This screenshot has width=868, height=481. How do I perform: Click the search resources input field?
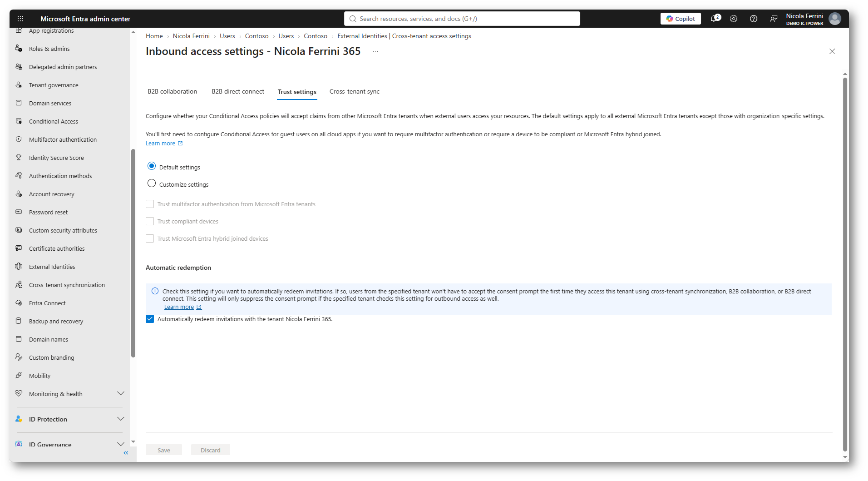point(462,19)
